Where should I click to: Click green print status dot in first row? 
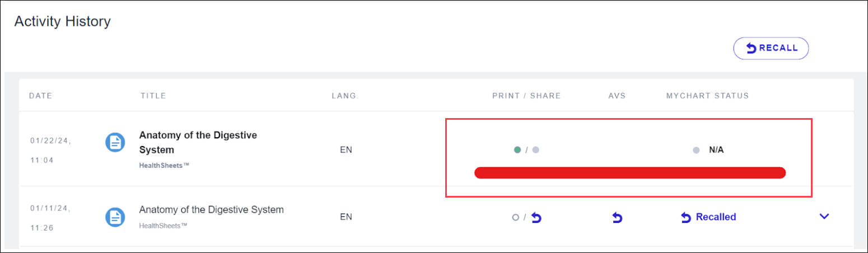point(517,150)
